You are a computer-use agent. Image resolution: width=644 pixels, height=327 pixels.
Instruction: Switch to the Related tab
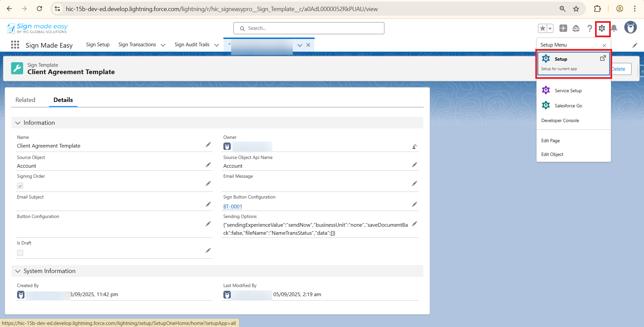coord(25,100)
